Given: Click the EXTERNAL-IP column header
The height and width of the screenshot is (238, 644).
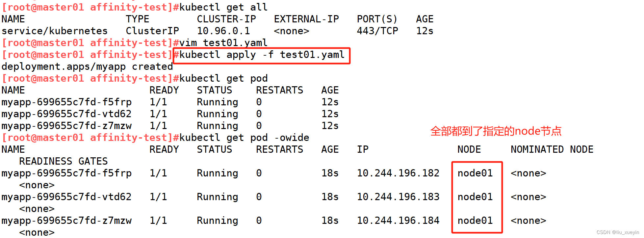Looking at the screenshot, I should tap(306, 19).
